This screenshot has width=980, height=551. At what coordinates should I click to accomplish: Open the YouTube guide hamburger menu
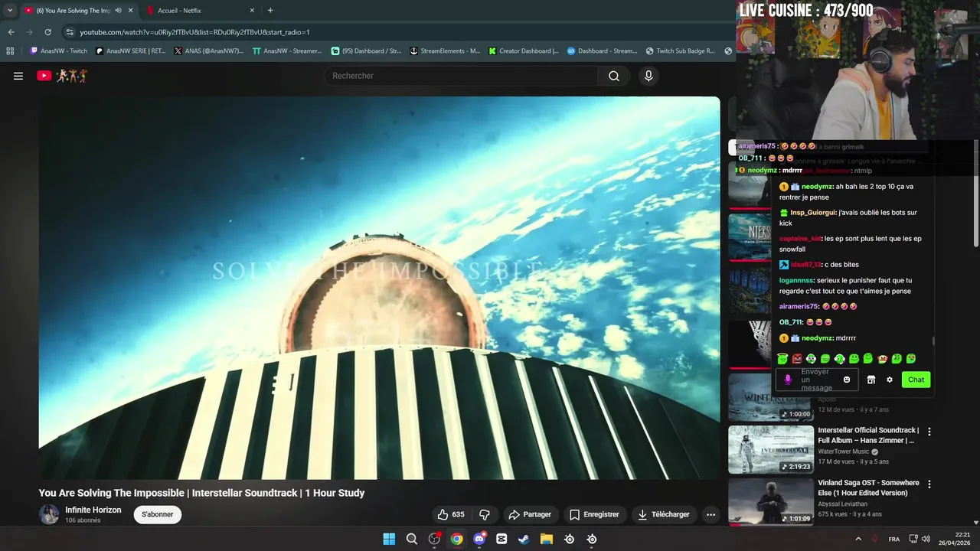click(x=18, y=76)
